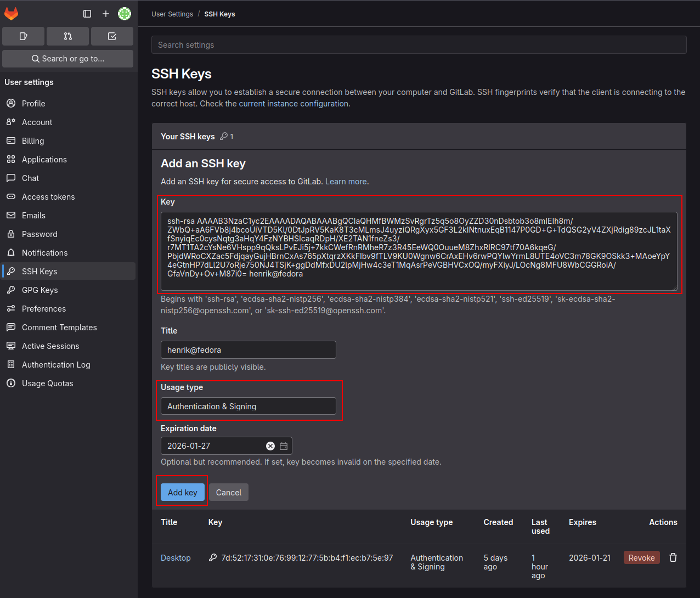Click the User Settings breadcrumb

tap(172, 14)
